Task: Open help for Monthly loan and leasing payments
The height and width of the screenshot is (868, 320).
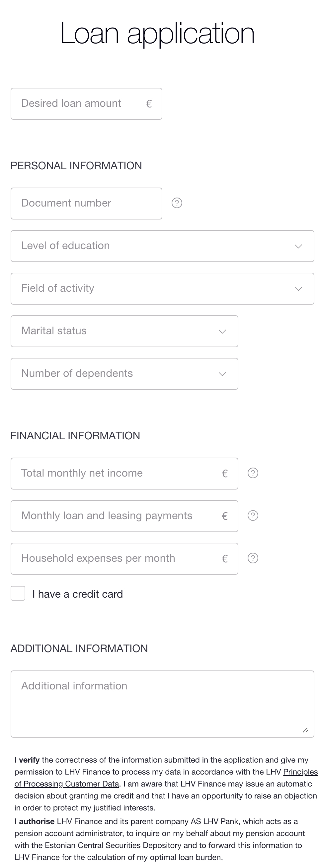Action: (253, 515)
